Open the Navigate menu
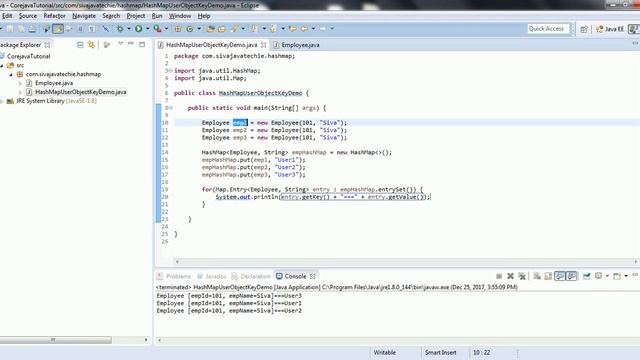 click(x=84, y=16)
